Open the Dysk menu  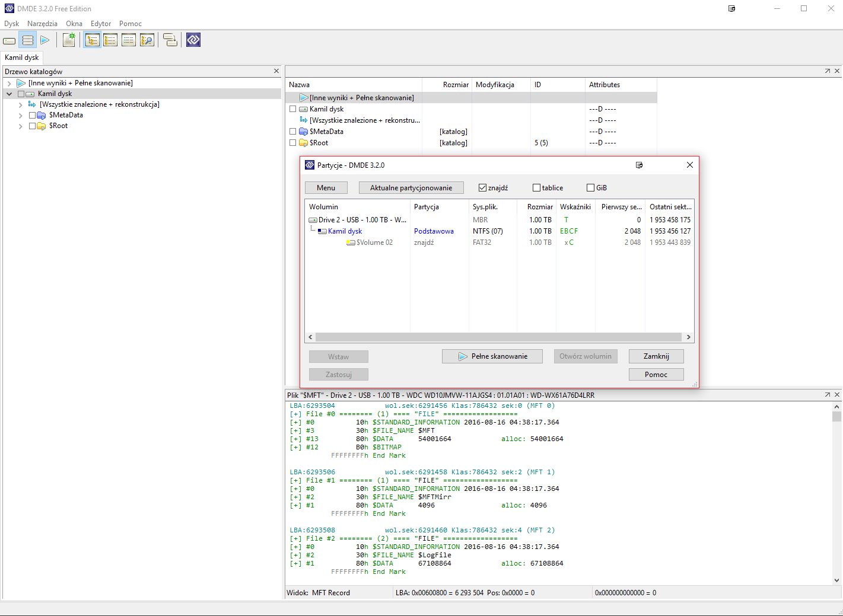pos(12,24)
